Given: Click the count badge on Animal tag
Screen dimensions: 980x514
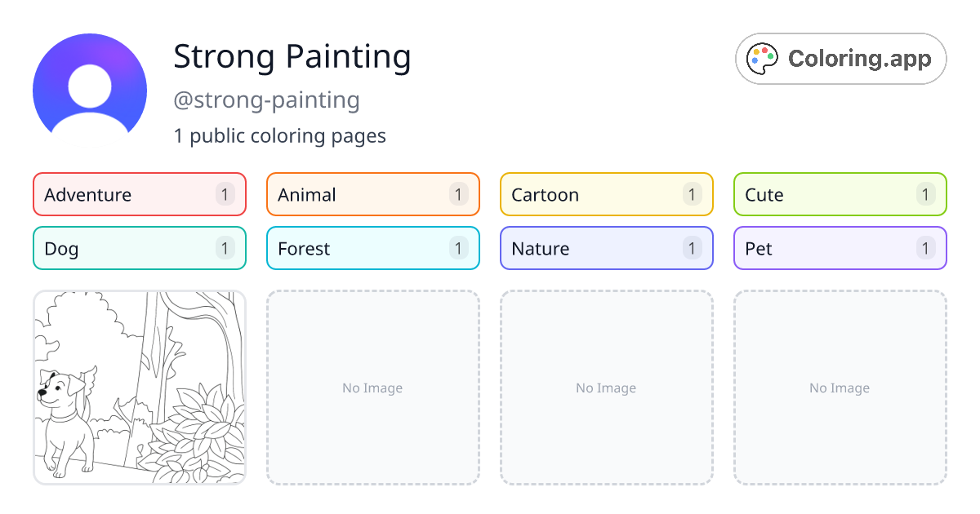Looking at the screenshot, I should coord(458,194).
